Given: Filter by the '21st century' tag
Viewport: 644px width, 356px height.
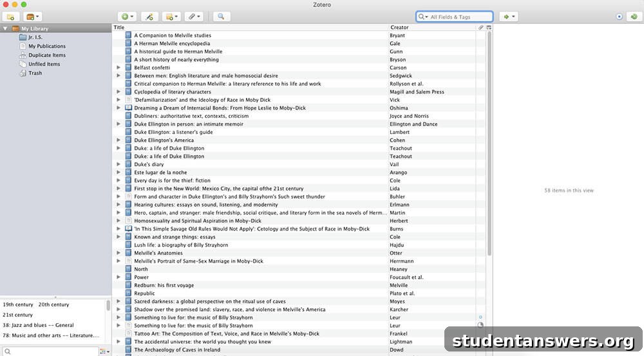Looking at the screenshot, I should (17, 315).
